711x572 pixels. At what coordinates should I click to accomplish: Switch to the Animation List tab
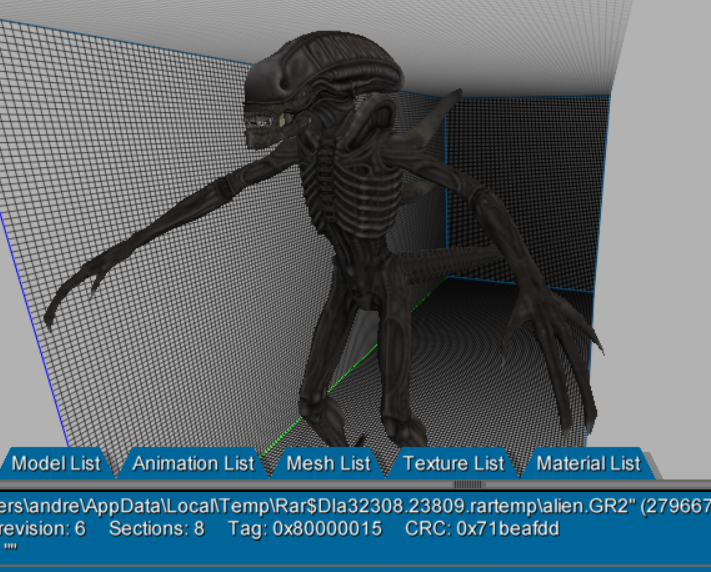click(x=193, y=463)
